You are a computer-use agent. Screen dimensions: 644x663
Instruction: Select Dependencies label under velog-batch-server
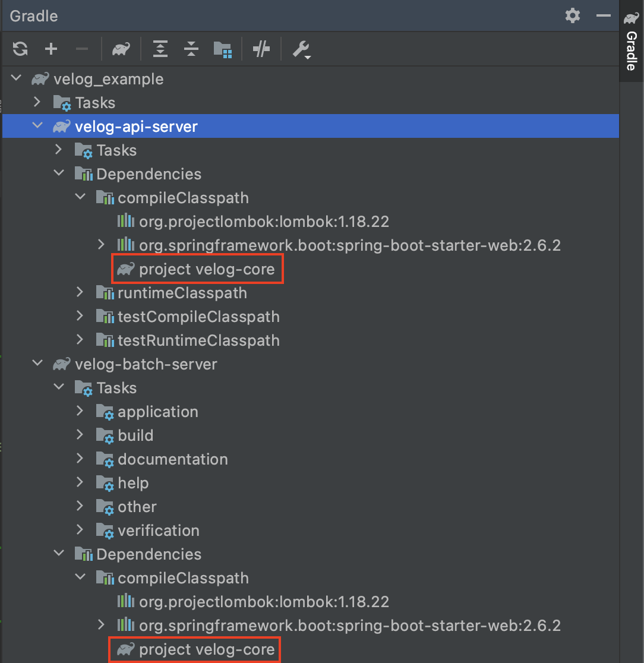pos(149,554)
